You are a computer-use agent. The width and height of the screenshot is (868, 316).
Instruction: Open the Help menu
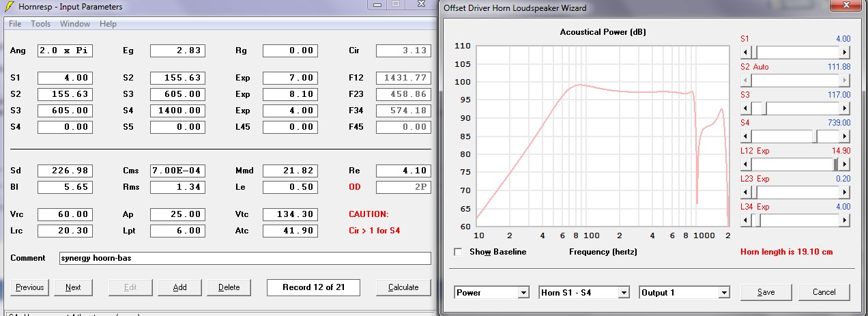click(x=108, y=24)
